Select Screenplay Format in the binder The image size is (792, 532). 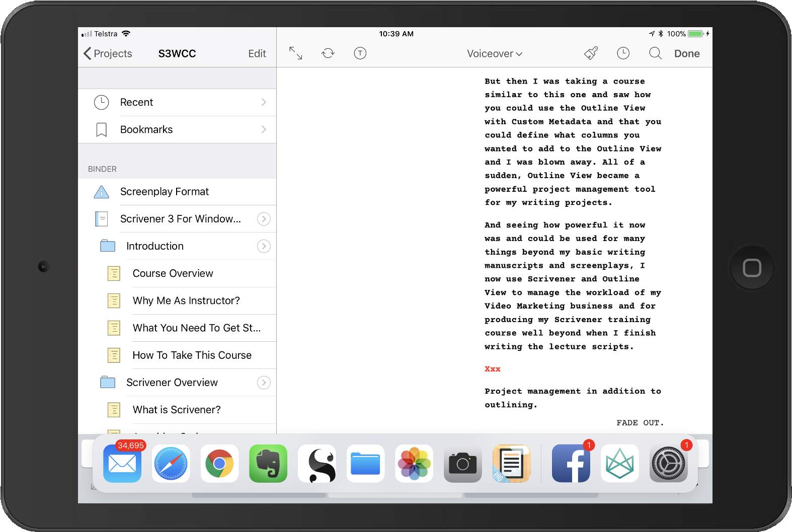177,192
